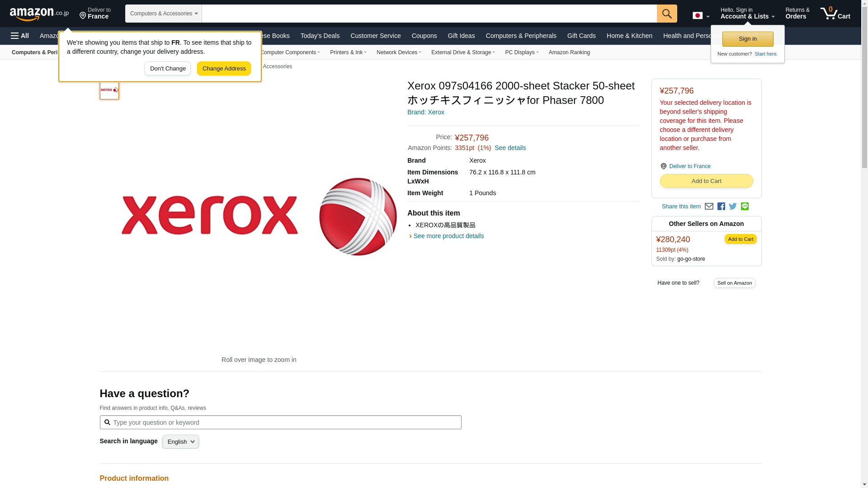Open the Coupons navigation item

pos(424,36)
